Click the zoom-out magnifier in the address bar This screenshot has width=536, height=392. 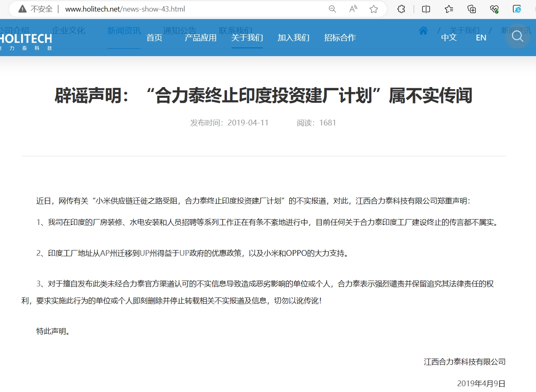pyautogui.click(x=332, y=8)
